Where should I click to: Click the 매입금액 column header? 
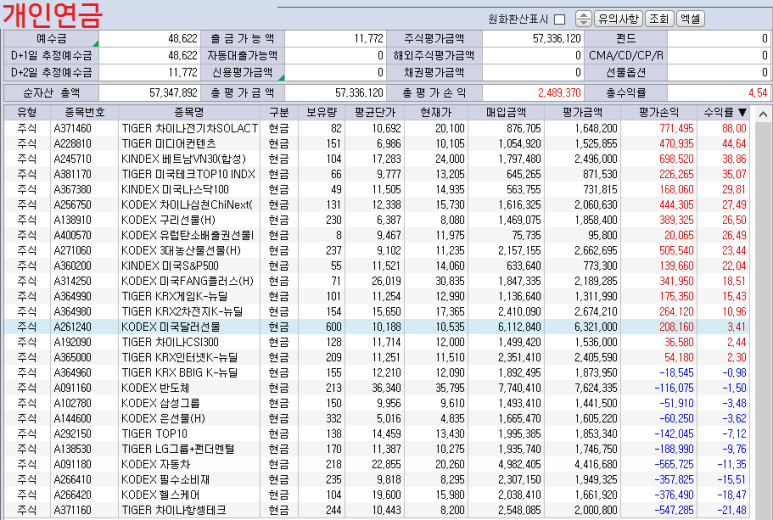[506, 112]
